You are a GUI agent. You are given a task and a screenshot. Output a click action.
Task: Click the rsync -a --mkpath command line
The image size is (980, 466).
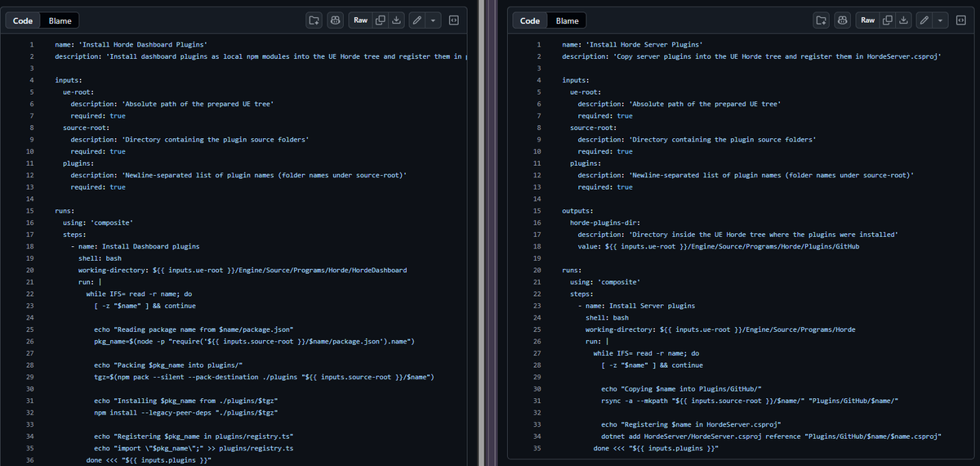point(750,401)
